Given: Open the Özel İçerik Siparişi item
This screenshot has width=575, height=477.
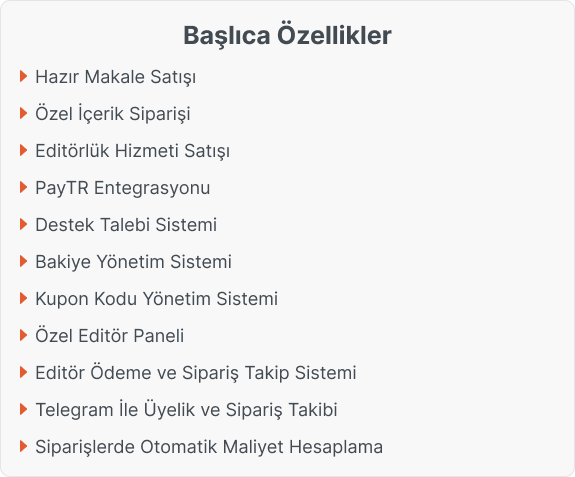Looking at the screenshot, I should (113, 113).
